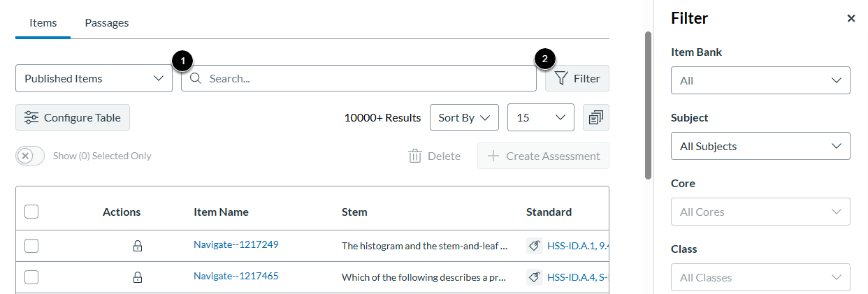Click lock icon for Navigate--1217249 row
Image resolution: width=868 pixels, height=294 pixels.
138,246
